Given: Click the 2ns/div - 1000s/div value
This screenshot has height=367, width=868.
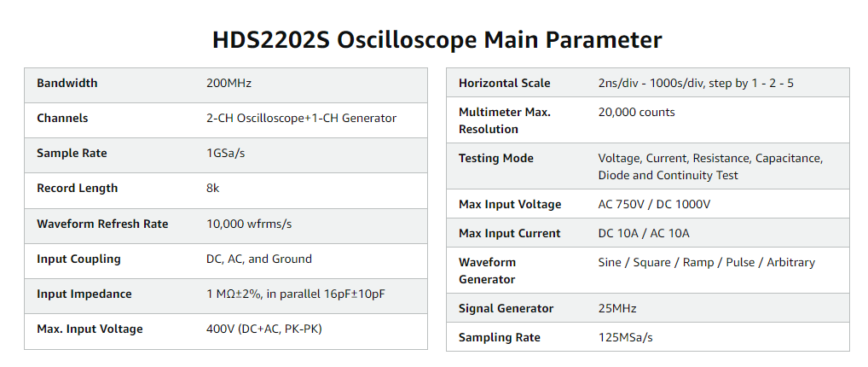Looking at the screenshot, I should point(696,84).
